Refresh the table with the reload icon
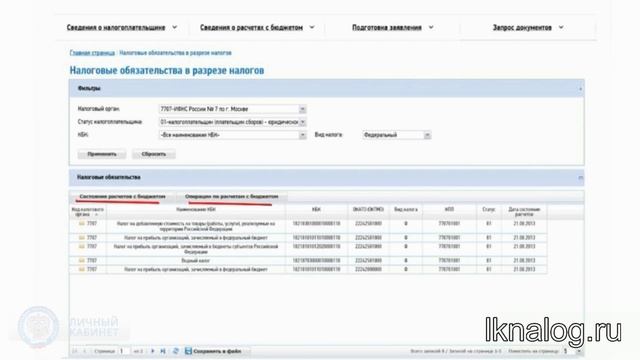Viewport: 640px width, 360px height. (176, 351)
